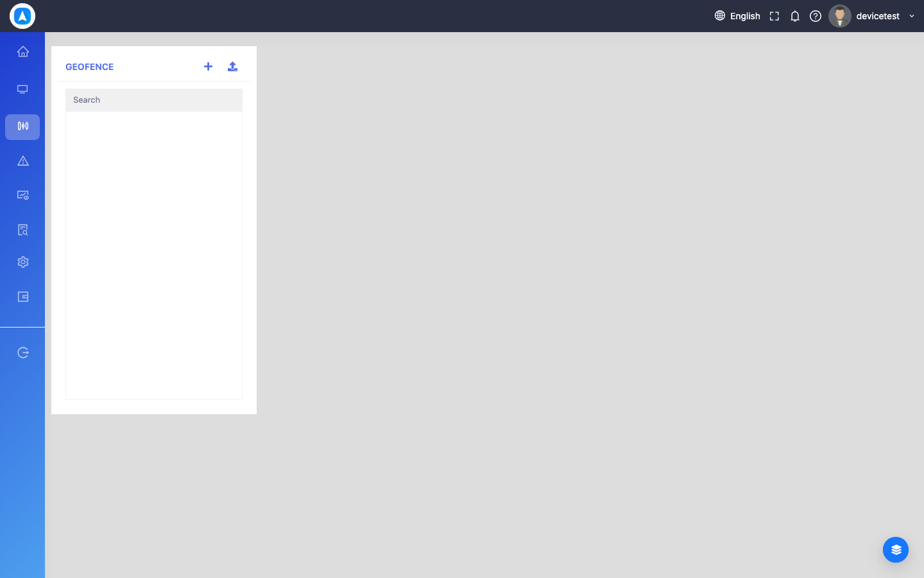Open settings gear in sidebar

23,262
